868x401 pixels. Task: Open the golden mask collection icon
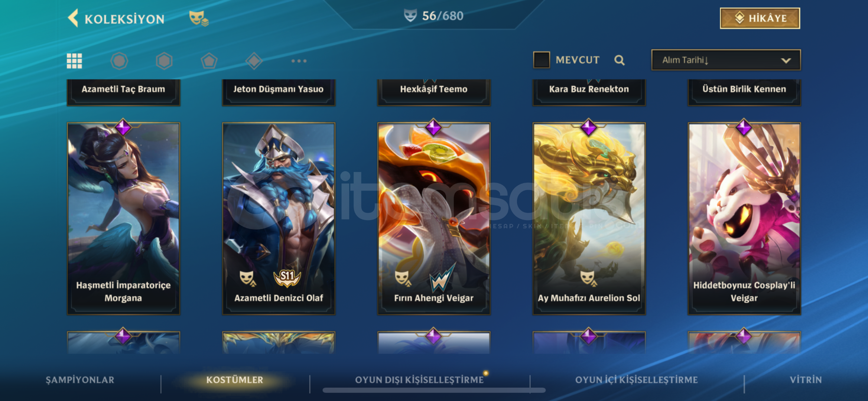(x=199, y=18)
